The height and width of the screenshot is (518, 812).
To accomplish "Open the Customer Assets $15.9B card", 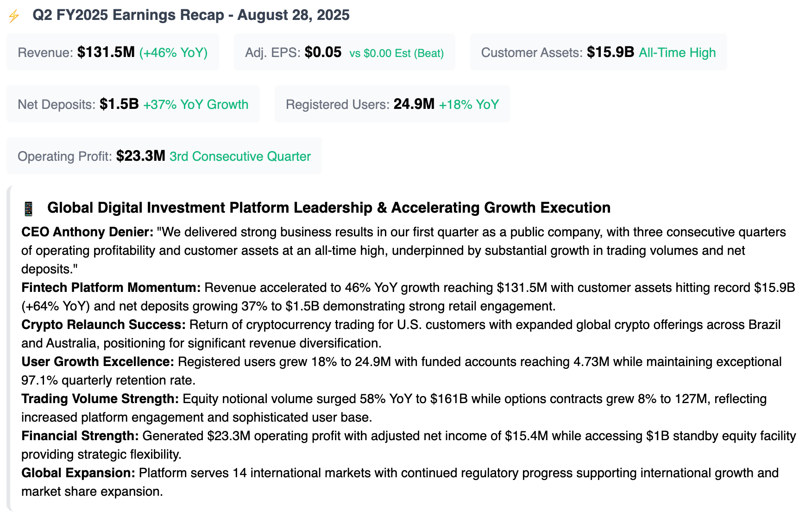I will pos(598,52).
